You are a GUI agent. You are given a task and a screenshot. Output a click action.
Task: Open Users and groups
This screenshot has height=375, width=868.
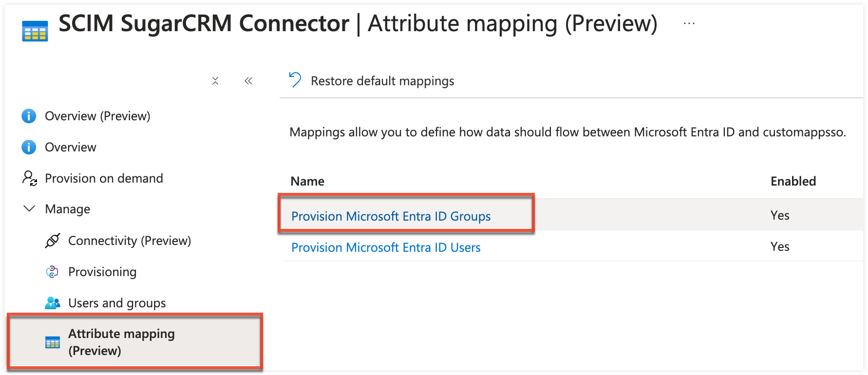[x=117, y=303]
